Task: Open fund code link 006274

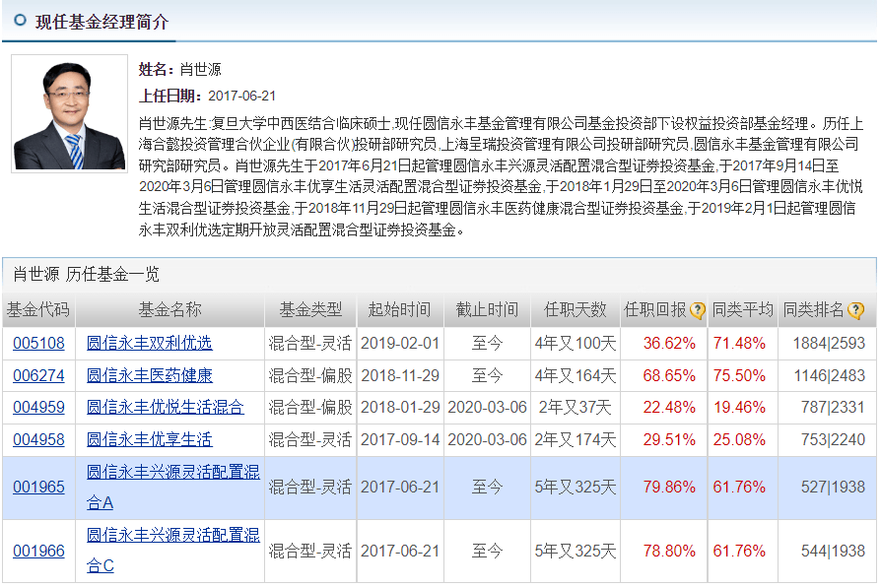Action: pos(38,375)
